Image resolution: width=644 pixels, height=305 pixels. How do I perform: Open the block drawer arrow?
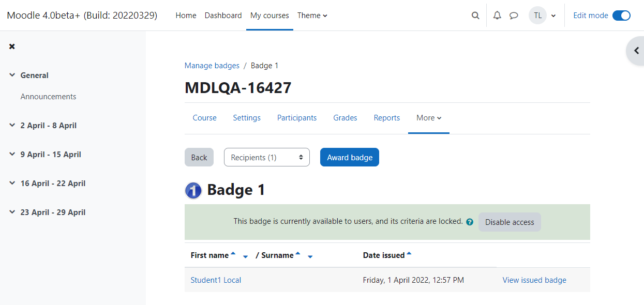(x=637, y=51)
